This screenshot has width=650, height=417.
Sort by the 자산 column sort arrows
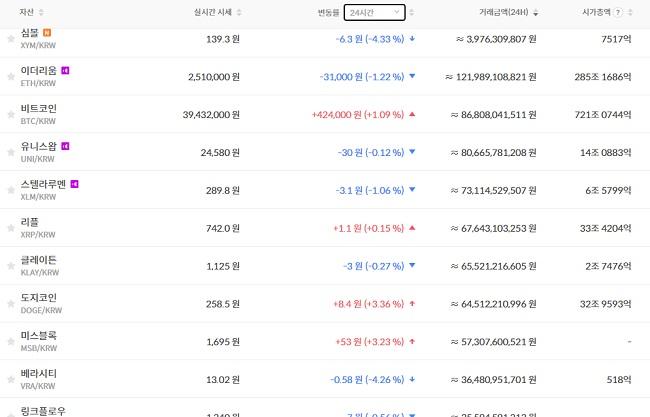41,13
